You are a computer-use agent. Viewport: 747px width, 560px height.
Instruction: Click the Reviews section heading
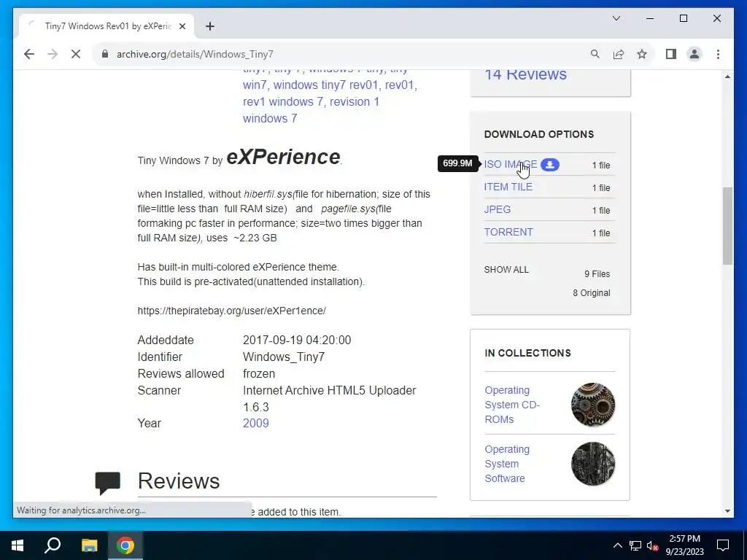point(179,481)
